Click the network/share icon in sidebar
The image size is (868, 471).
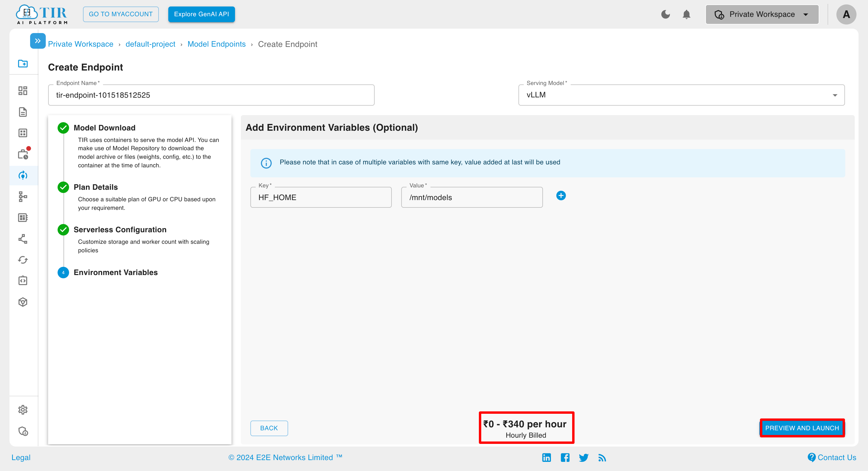[x=23, y=238]
